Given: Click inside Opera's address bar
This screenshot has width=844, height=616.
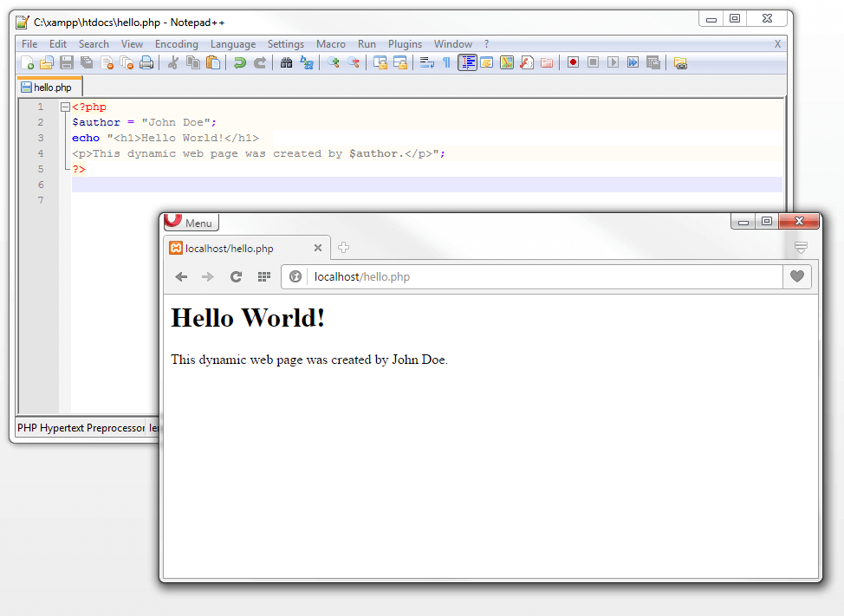Looking at the screenshot, I should tap(520, 276).
